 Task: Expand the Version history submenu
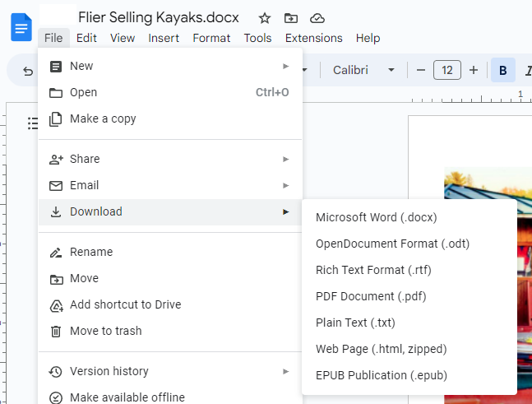pos(170,371)
